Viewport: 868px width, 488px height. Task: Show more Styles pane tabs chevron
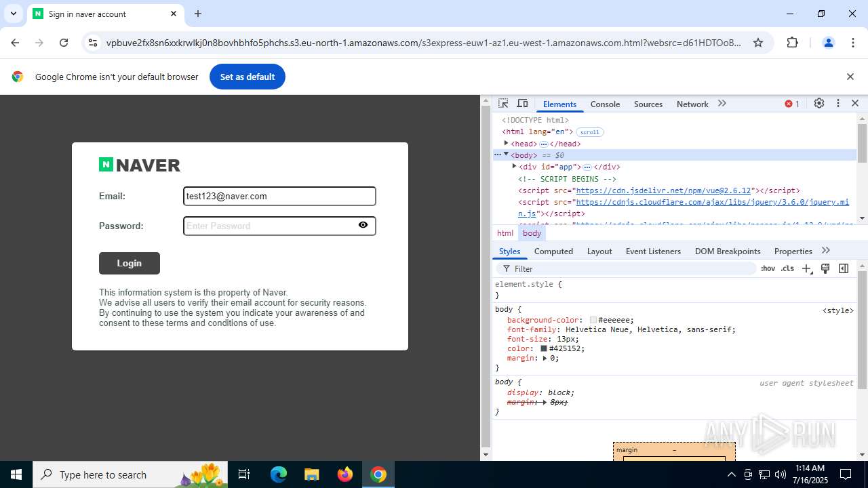pyautogui.click(x=826, y=251)
